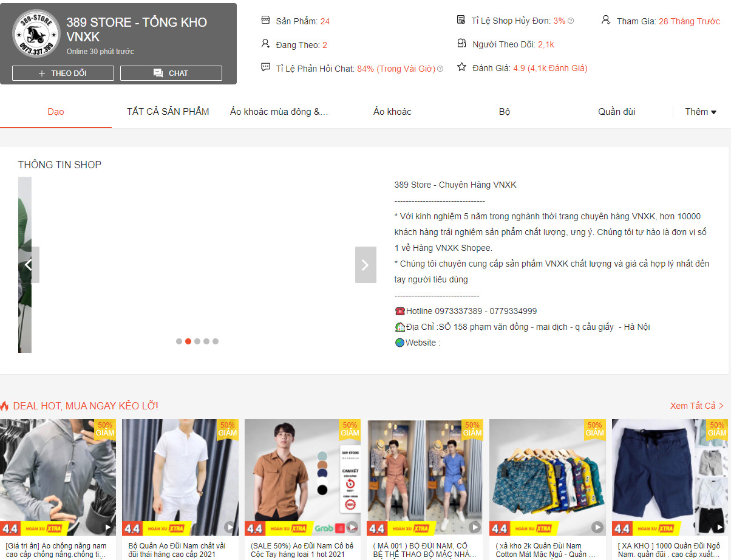Click the address house icon
This screenshot has height=560, width=731.
click(399, 327)
